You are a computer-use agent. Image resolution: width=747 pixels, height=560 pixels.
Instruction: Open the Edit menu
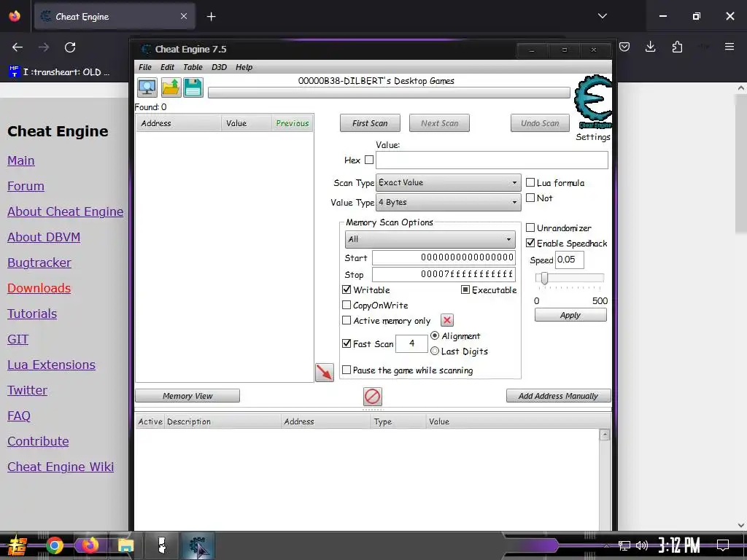click(x=167, y=67)
